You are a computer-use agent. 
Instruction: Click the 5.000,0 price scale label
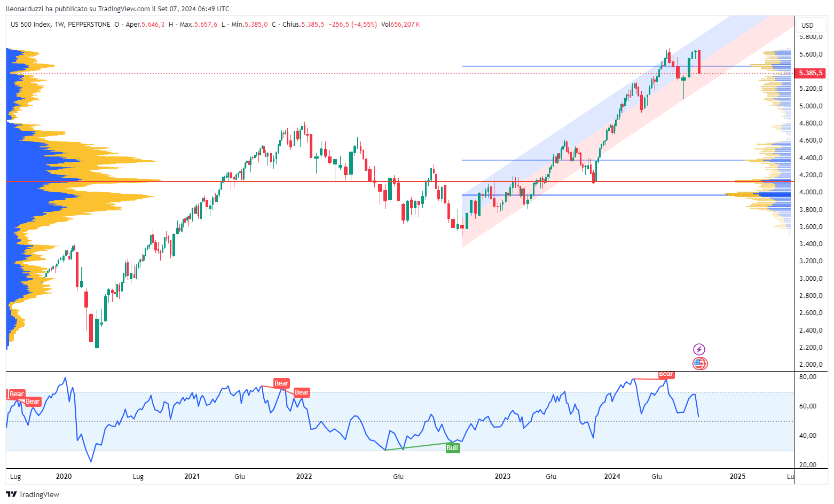click(x=810, y=106)
